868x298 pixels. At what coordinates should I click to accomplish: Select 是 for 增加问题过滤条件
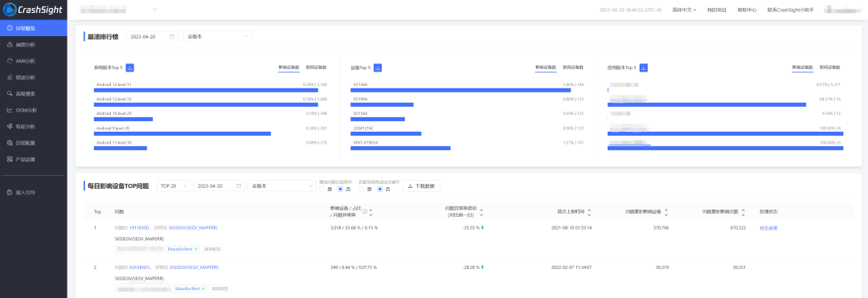click(323, 189)
